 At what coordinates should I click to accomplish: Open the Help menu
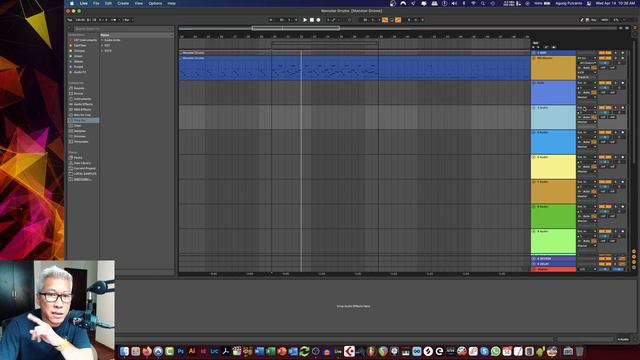[x=171, y=3]
